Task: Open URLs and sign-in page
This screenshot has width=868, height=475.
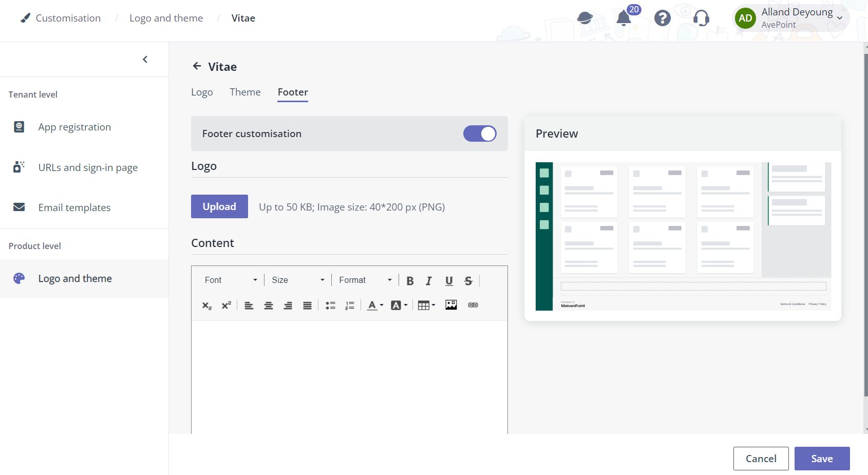Action: click(84, 167)
